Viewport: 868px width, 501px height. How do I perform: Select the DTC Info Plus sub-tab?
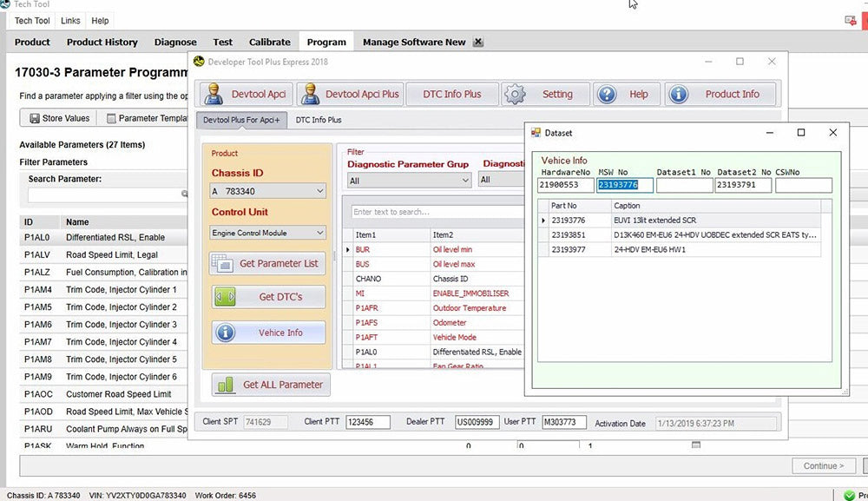point(319,120)
